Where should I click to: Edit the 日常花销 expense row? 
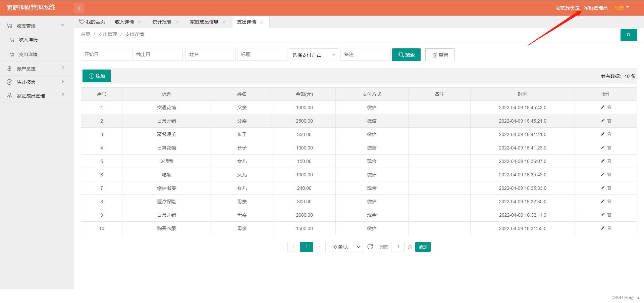602,147
